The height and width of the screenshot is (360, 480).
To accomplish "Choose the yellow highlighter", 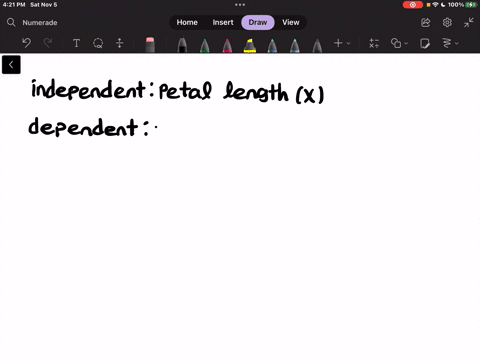I will pyautogui.click(x=250, y=46).
